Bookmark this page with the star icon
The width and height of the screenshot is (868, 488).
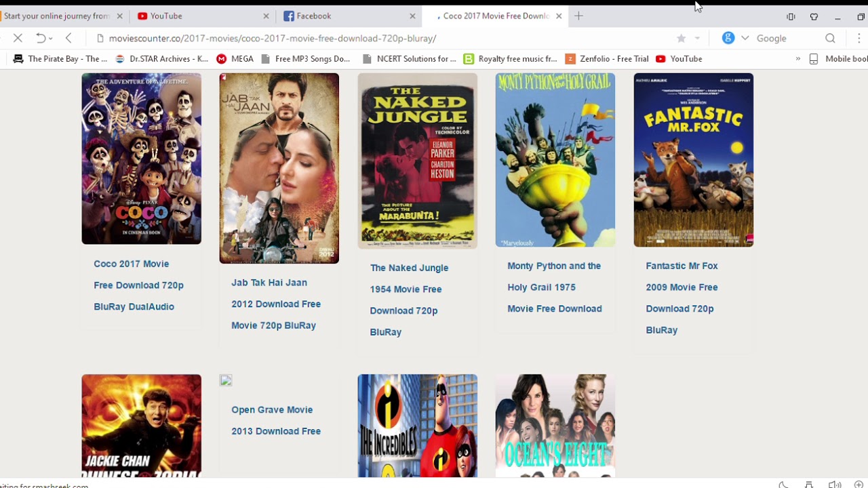(682, 39)
